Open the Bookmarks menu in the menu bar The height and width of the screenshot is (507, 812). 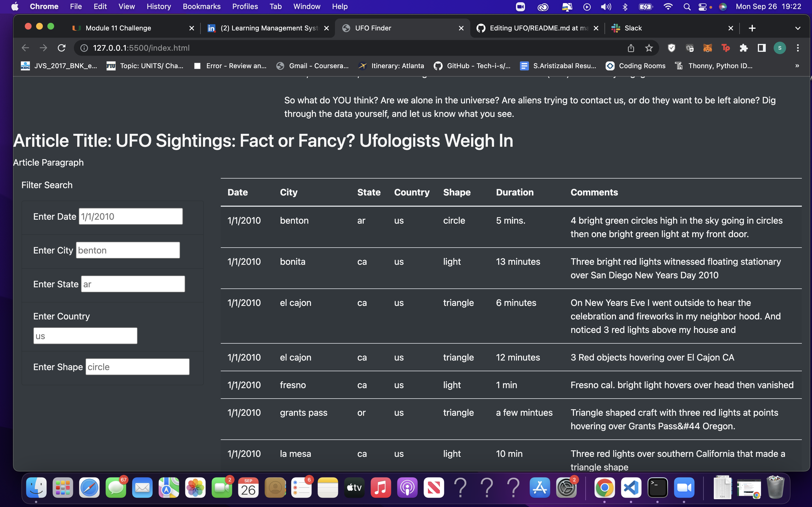coord(201,7)
